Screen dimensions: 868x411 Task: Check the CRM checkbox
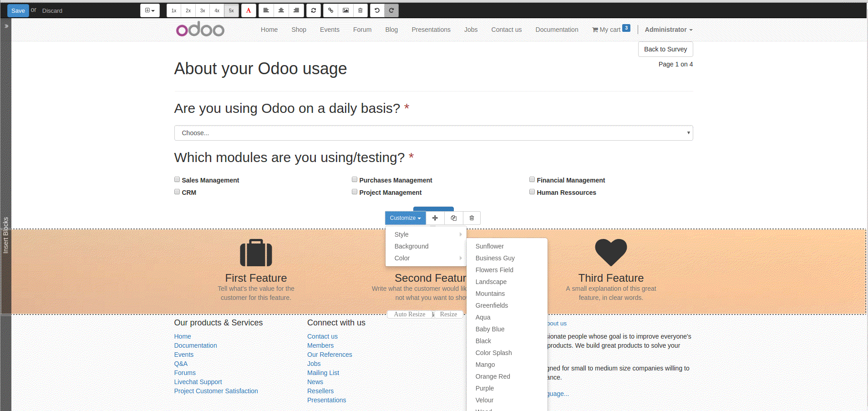(177, 192)
